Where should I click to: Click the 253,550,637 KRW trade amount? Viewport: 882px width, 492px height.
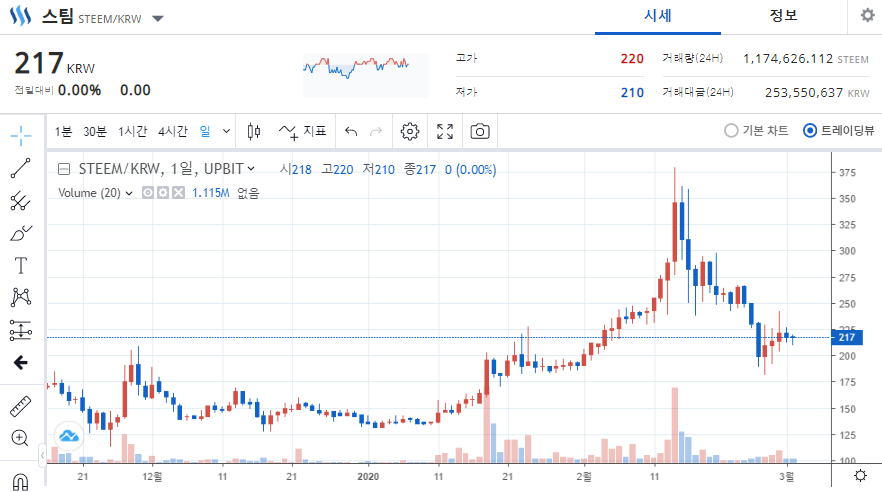(817, 93)
